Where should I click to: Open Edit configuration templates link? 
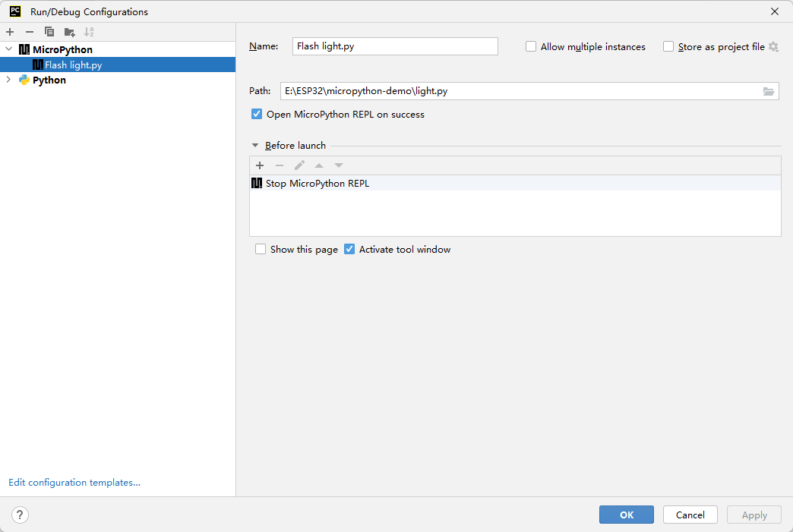(x=74, y=483)
